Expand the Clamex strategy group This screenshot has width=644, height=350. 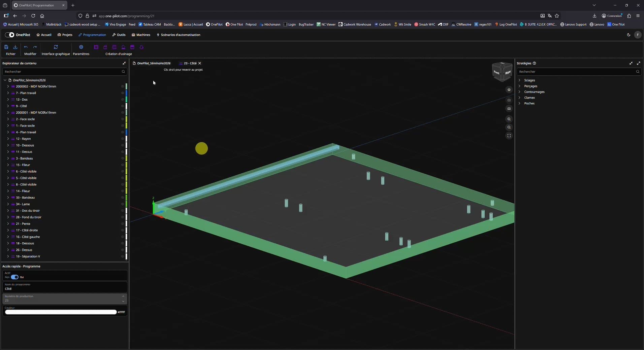[519, 98]
